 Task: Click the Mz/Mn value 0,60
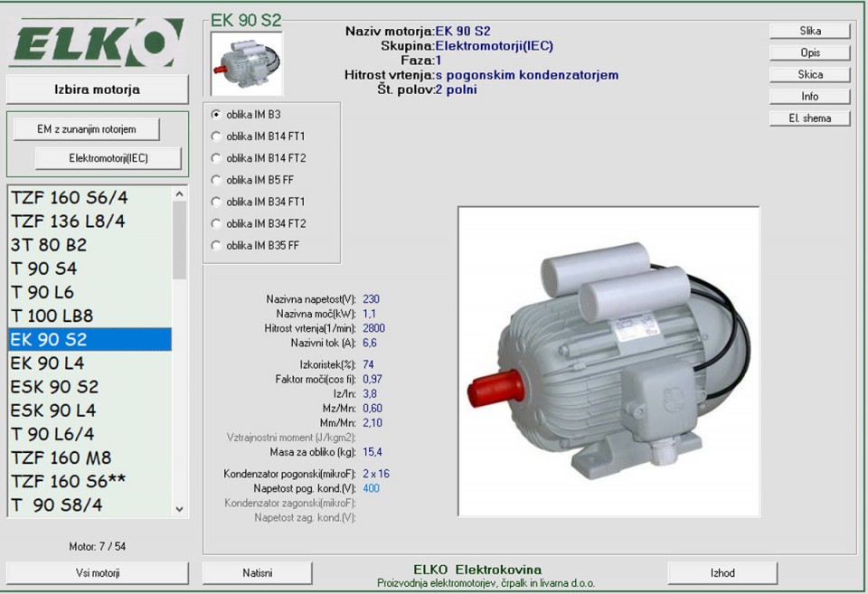pyautogui.click(x=373, y=409)
